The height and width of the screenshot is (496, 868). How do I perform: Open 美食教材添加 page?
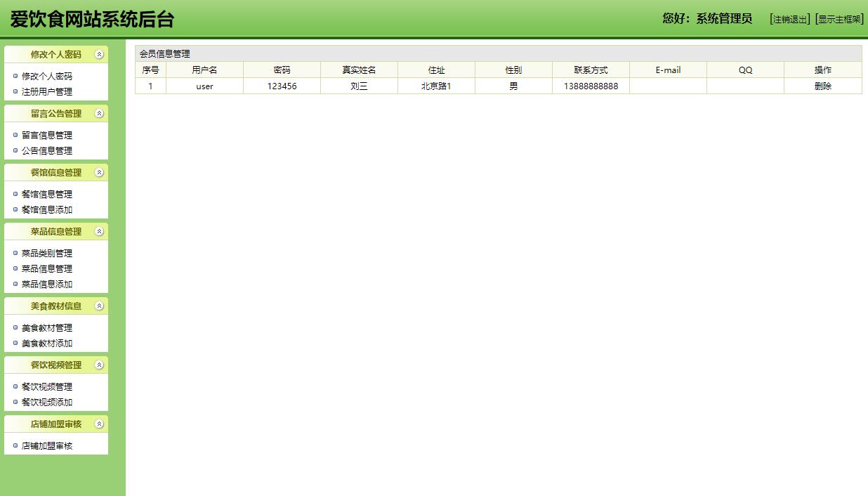point(47,343)
